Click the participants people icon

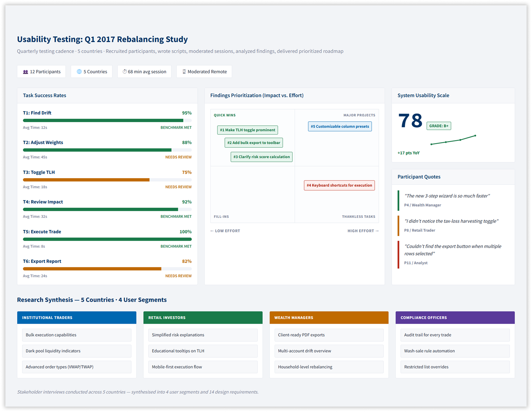pyautogui.click(x=26, y=72)
